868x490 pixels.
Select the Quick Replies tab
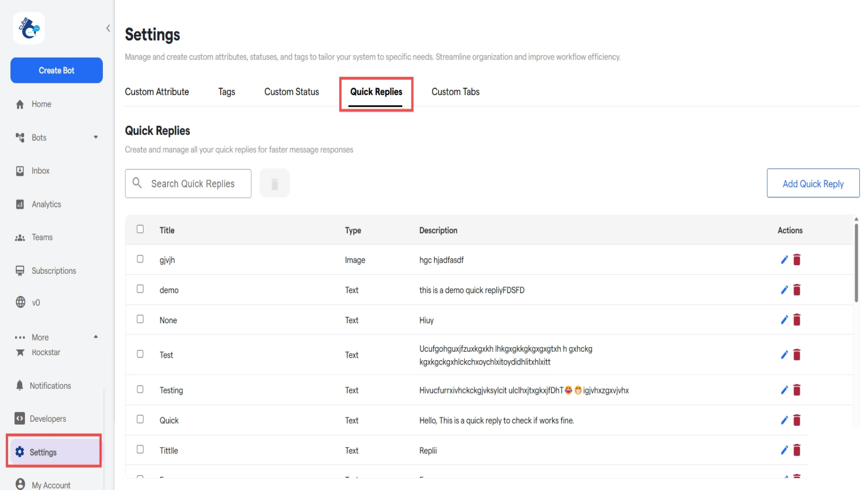tap(376, 92)
